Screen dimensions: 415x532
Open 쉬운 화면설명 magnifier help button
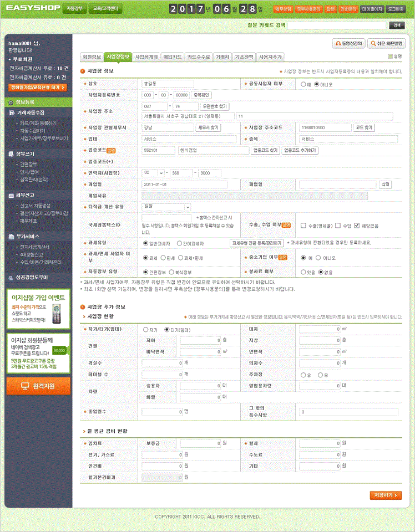point(385,43)
